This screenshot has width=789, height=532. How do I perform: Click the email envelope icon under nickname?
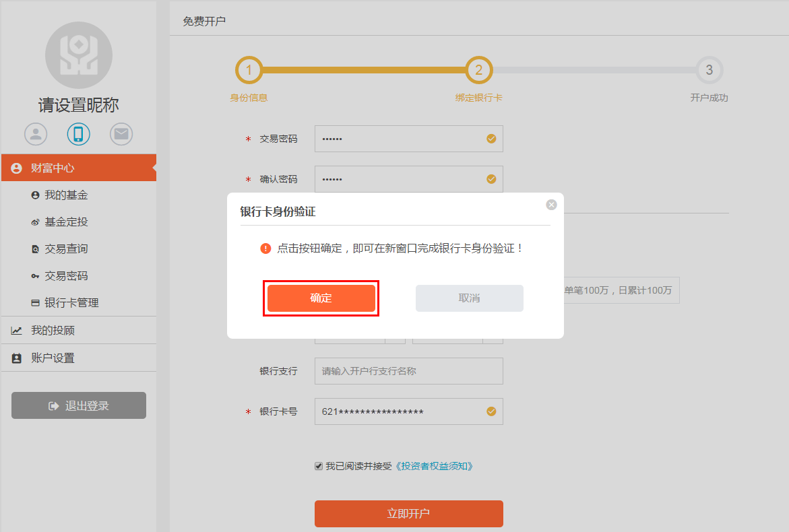(x=121, y=134)
